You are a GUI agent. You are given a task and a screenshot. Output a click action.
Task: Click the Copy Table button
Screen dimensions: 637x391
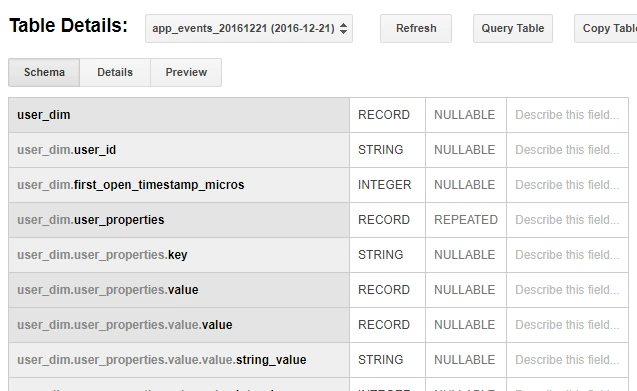coord(606,28)
